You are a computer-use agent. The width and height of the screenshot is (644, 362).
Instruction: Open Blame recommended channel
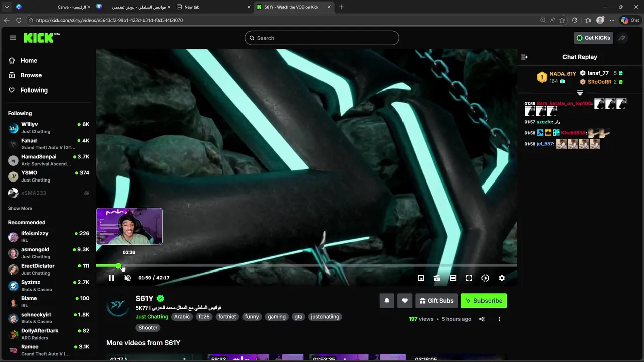point(48,302)
